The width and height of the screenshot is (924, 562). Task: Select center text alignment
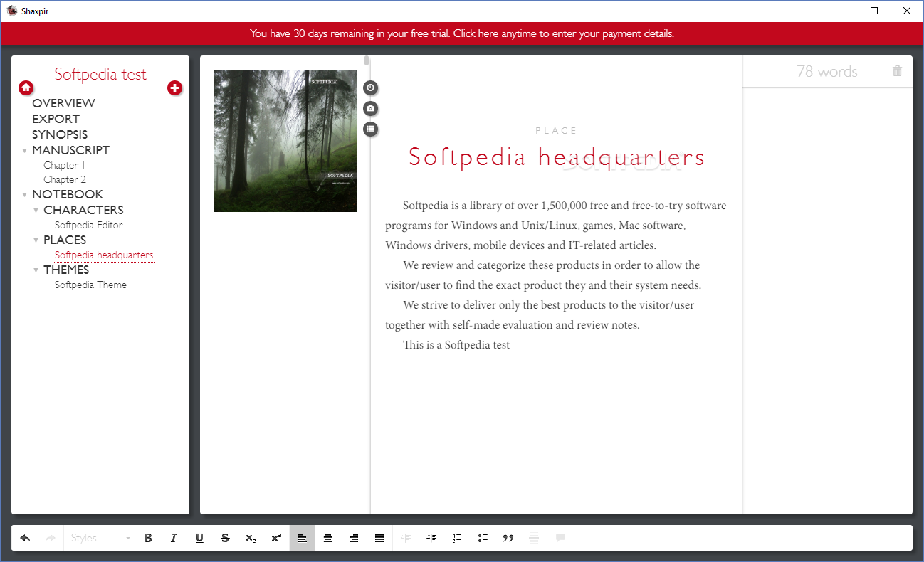[328, 538]
